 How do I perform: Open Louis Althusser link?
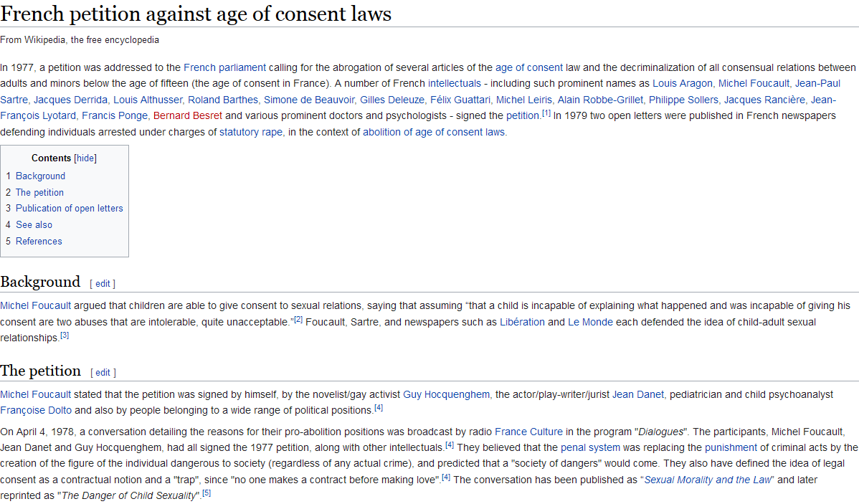click(148, 100)
